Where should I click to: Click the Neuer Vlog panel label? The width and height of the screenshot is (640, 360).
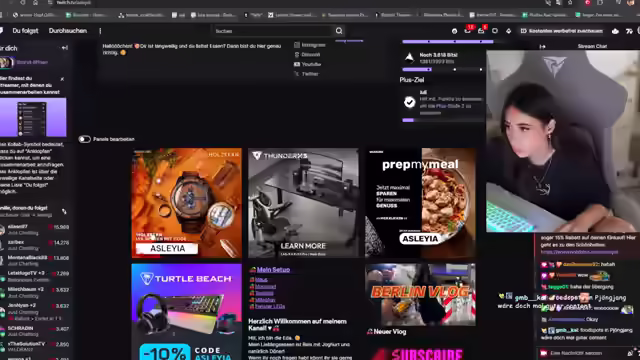pos(390,332)
